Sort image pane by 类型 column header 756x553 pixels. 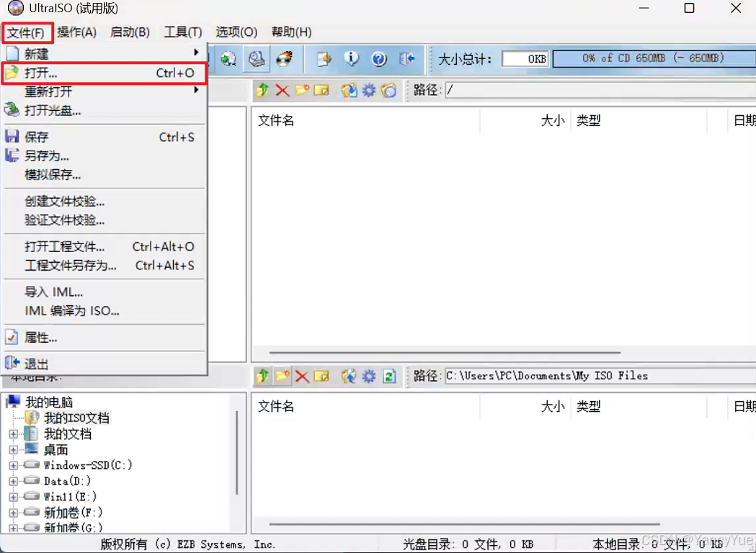click(x=639, y=120)
